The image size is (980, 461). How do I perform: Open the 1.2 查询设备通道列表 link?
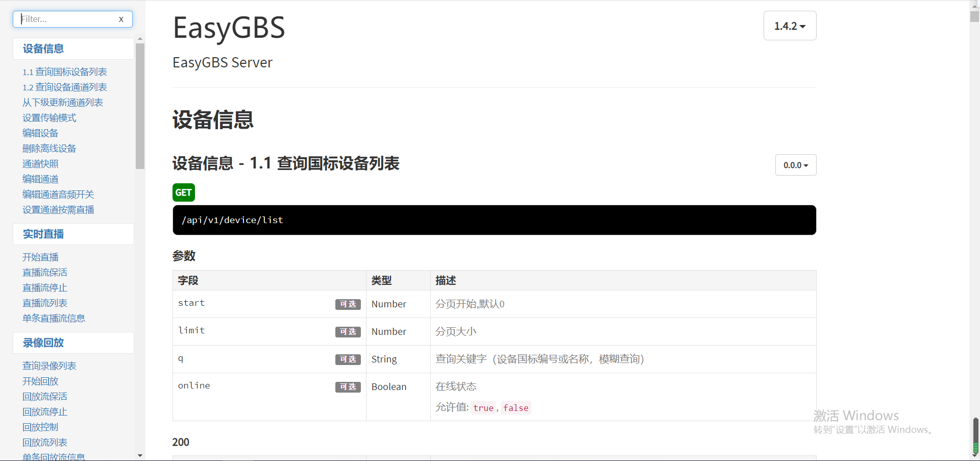coord(65,87)
